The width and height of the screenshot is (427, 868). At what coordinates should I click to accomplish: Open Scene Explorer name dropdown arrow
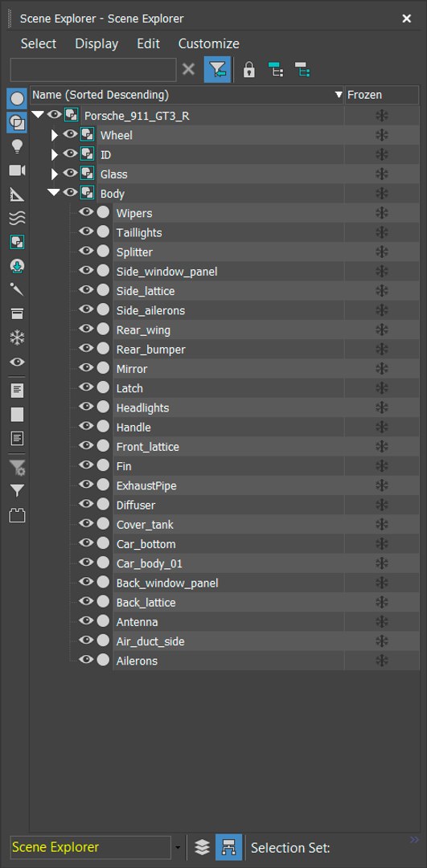[x=178, y=848]
